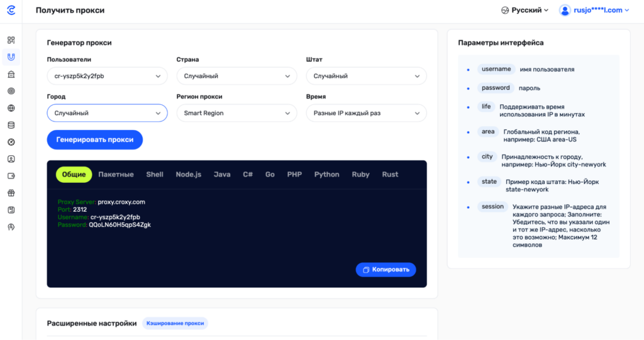Expand the Город dropdown
Viewport: 644px width, 340px height.
[x=107, y=113]
